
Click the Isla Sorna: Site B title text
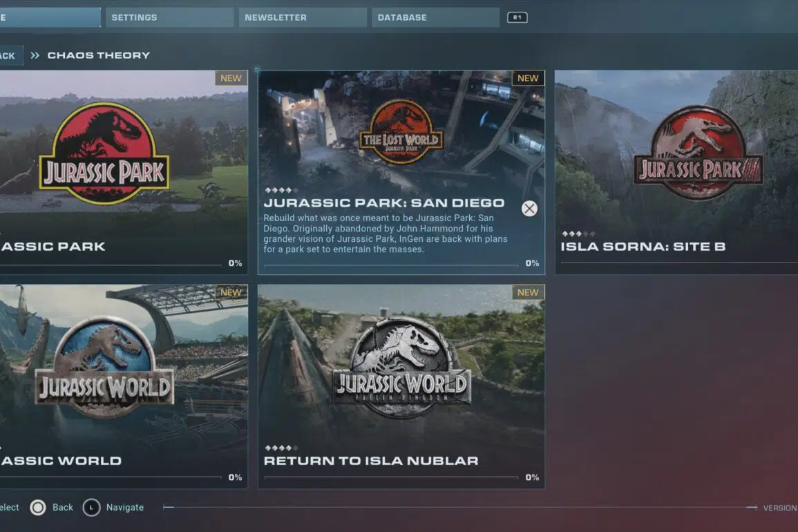point(643,247)
